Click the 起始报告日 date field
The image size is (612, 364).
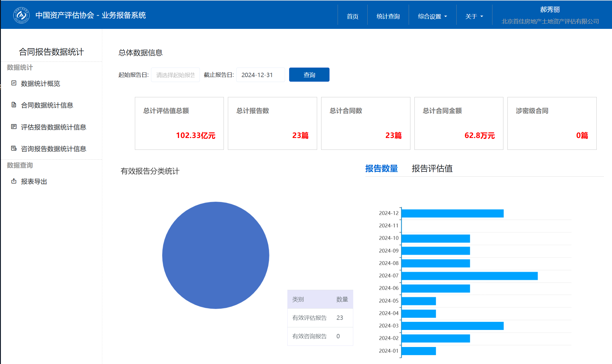click(175, 75)
